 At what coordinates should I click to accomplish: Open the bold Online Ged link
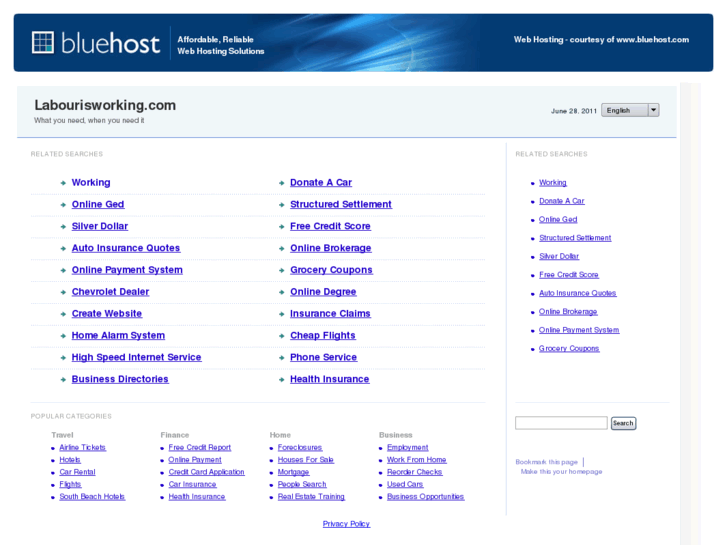click(98, 204)
